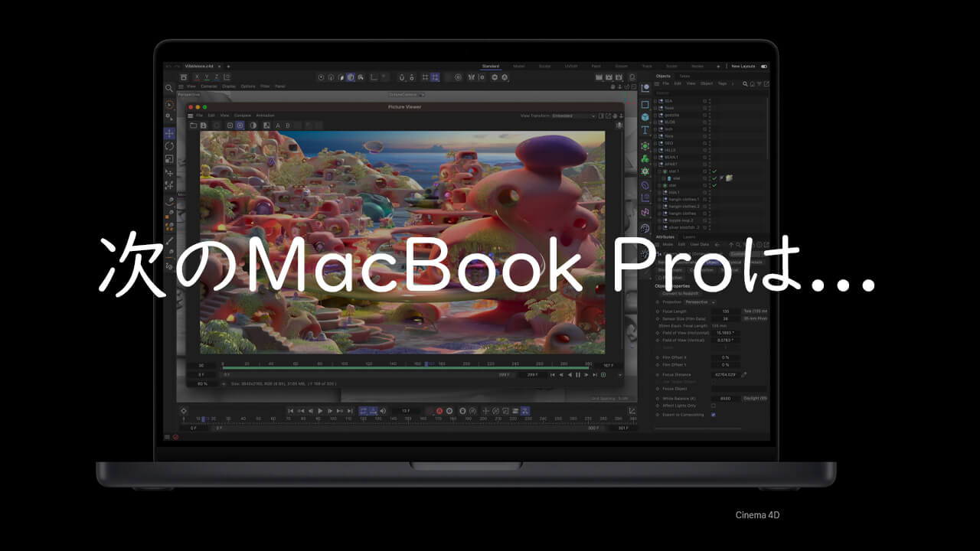Click the Picture Viewer hamburger menu icon

191,115
